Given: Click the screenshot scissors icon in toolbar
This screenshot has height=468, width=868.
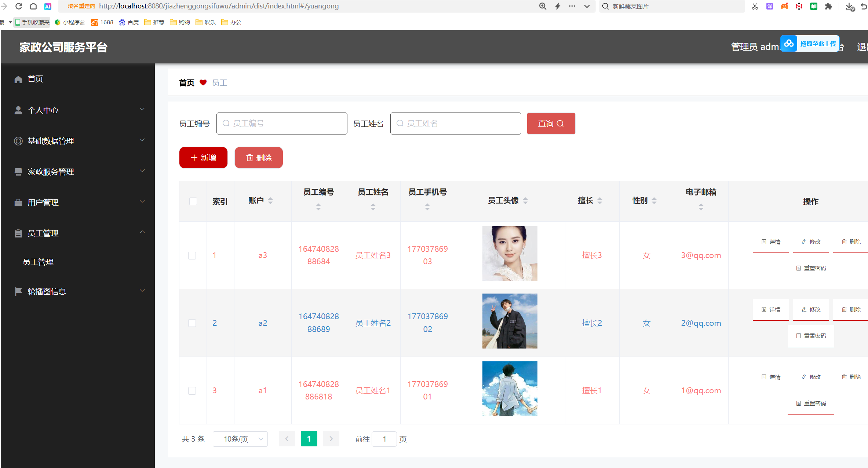Looking at the screenshot, I should 755,6.
